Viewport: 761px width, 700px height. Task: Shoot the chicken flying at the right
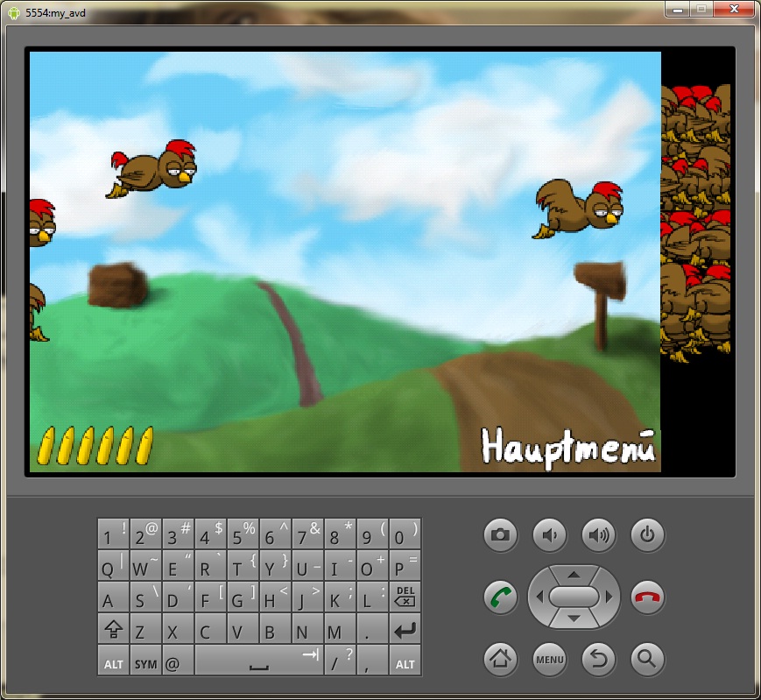click(578, 209)
